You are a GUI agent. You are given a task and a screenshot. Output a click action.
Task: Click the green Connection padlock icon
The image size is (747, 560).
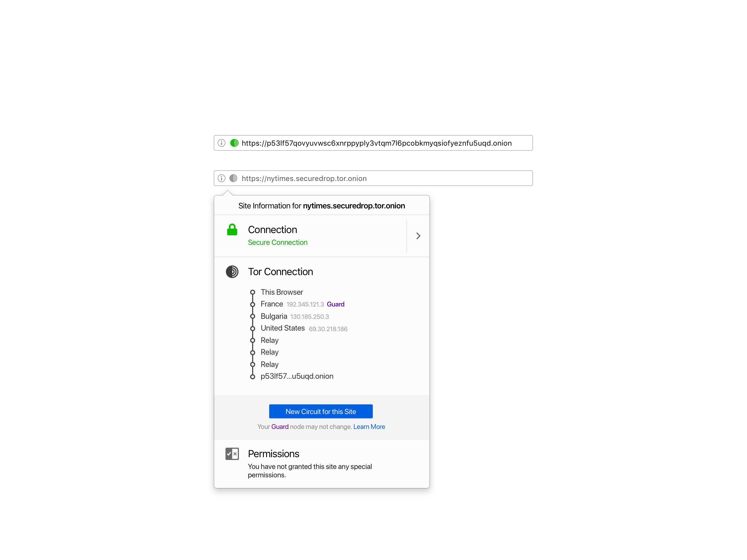[232, 230]
